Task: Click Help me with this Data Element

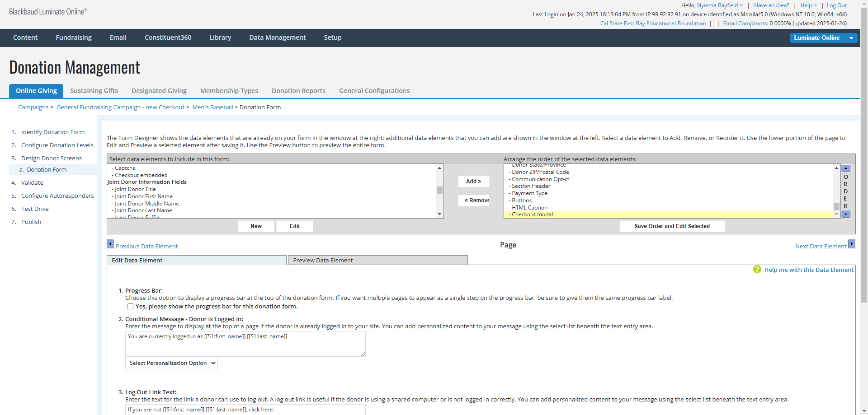Action: (x=809, y=270)
